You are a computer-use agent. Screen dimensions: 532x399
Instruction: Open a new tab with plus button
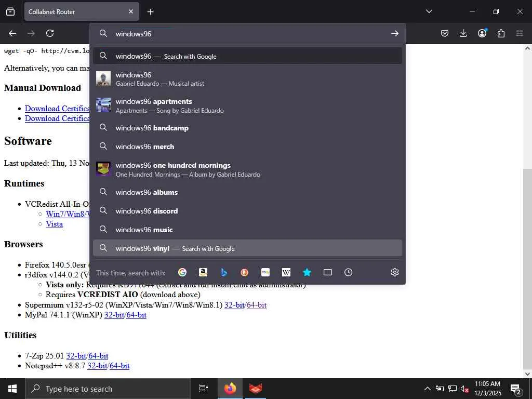pyautogui.click(x=150, y=12)
